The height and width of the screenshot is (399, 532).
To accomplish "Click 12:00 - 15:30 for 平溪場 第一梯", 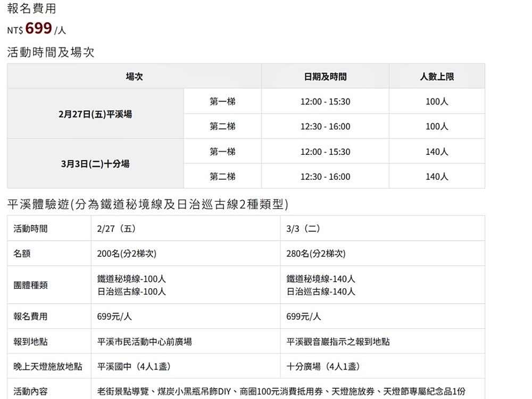I will [x=325, y=102].
